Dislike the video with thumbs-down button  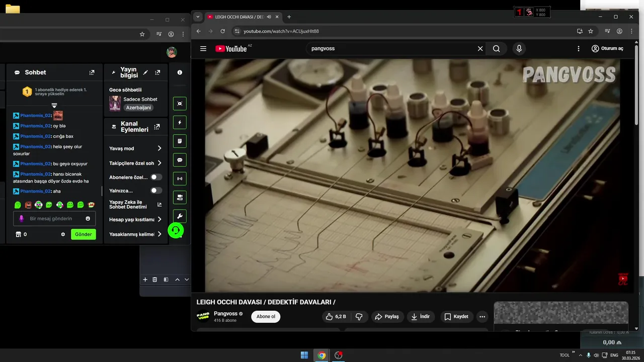[359, 317]
